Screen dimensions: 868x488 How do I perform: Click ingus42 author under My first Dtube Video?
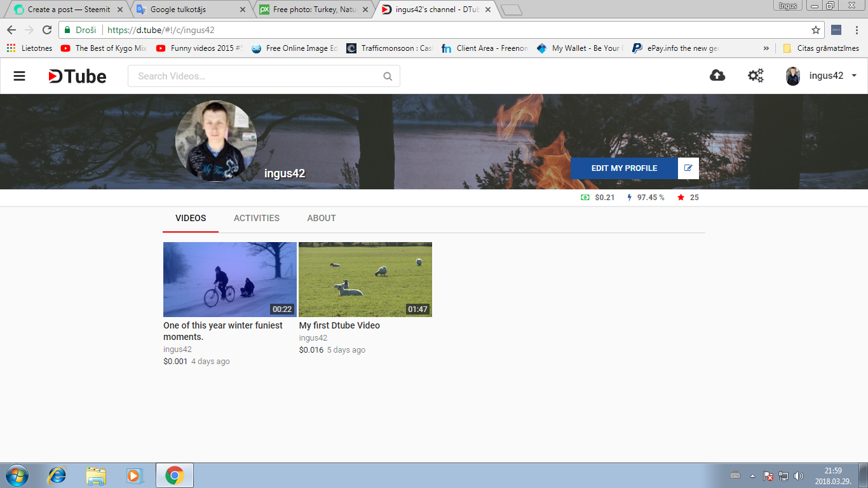(x=313, y=338)
